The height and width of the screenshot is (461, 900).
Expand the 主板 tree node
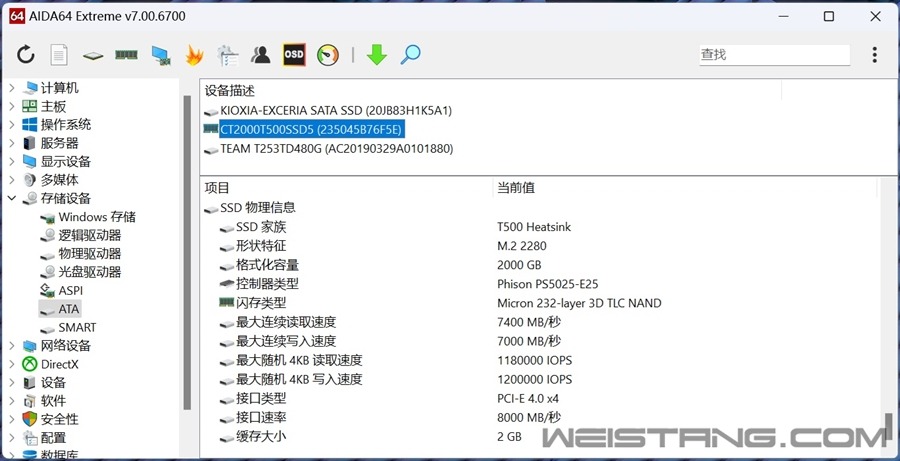[x=11, y=106]
